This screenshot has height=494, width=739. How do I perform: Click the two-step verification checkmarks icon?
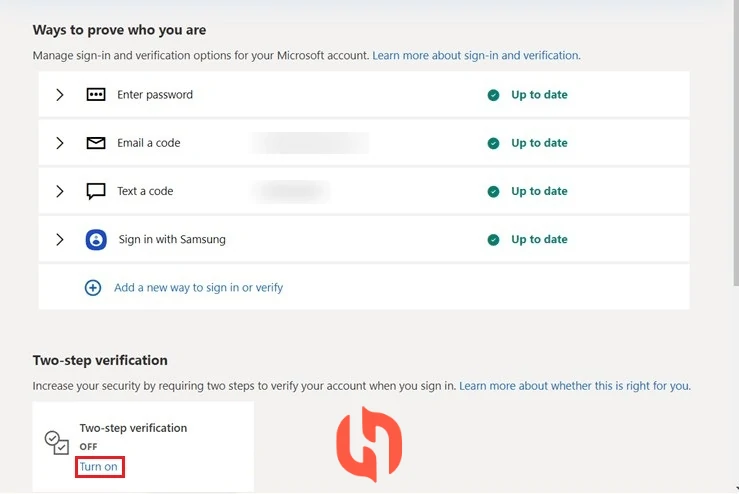click(x=57, y=443)
